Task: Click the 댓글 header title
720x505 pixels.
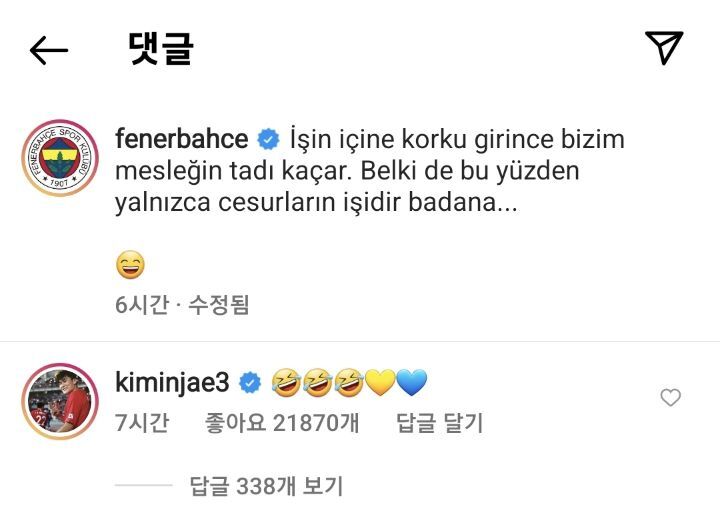Action: pyautogui.click(x=160, y=48)
